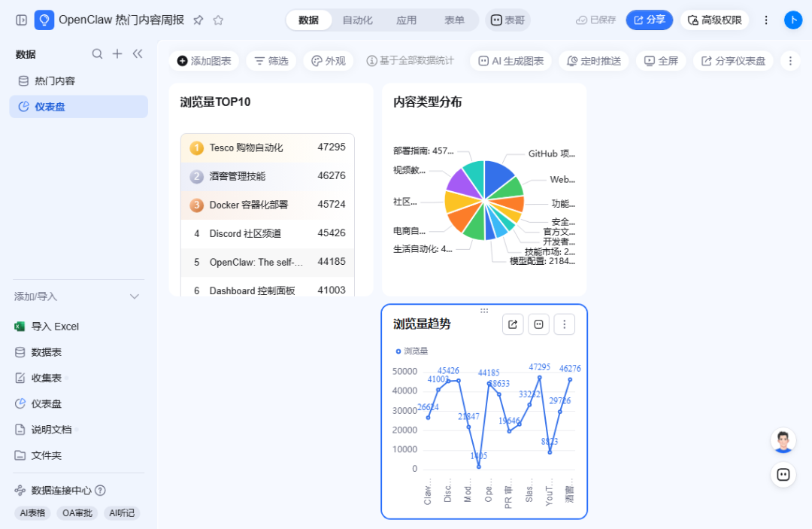Toggle the sidebar panel icon at top left

21,20
